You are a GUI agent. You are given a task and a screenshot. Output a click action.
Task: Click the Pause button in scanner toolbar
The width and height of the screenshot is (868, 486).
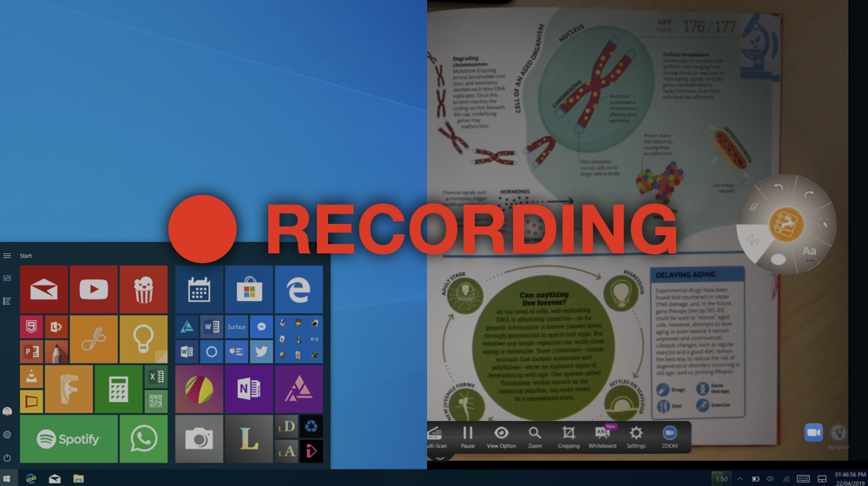pos(468,435)
